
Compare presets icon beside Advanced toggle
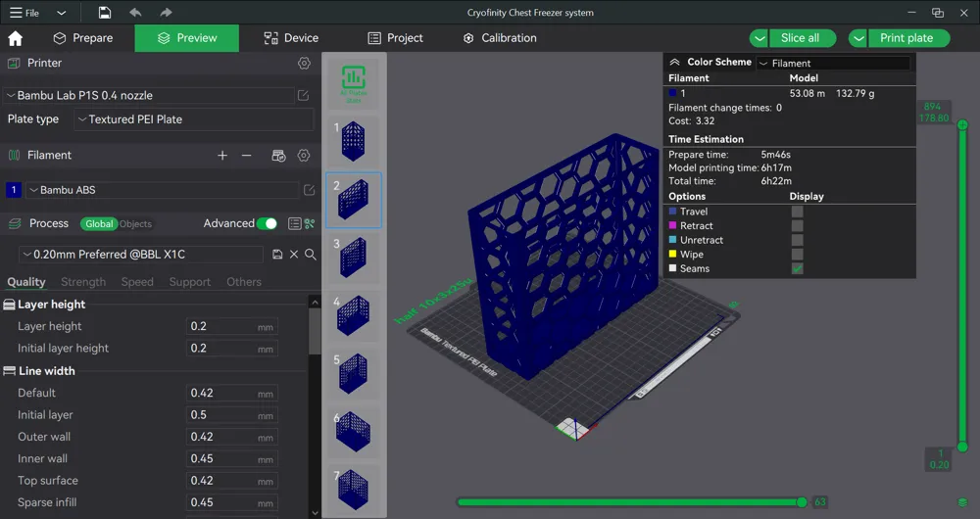click(310, 223)
